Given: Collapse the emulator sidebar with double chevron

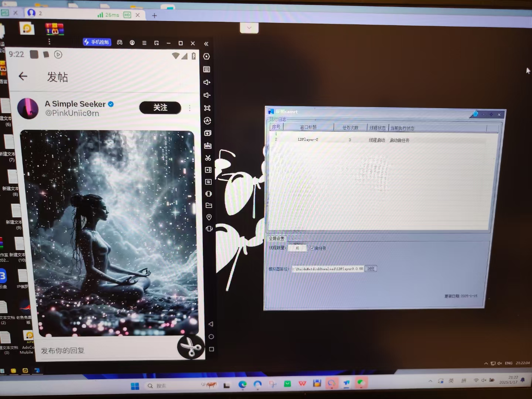Looking at the screenshot, I should (x=206, y=44).
